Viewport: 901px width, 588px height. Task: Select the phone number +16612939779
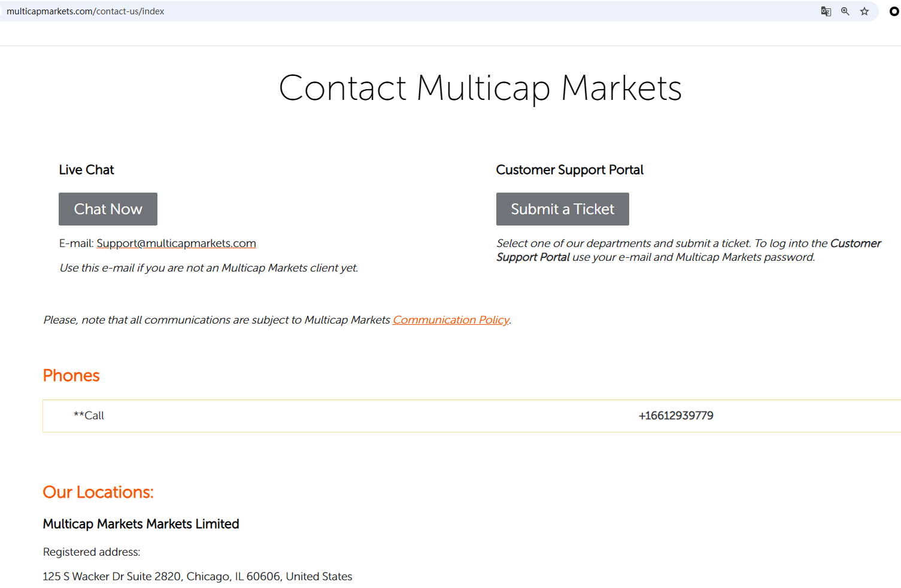point(676,416)
